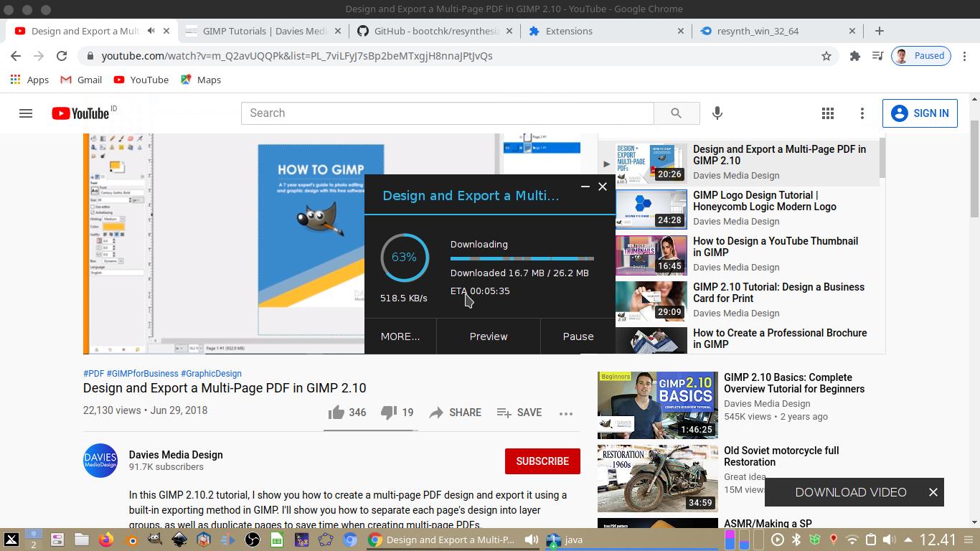The height and width of the screenshot is (551, 980).
Task: Open a new Chrome tab
Action: click(880, 31)
